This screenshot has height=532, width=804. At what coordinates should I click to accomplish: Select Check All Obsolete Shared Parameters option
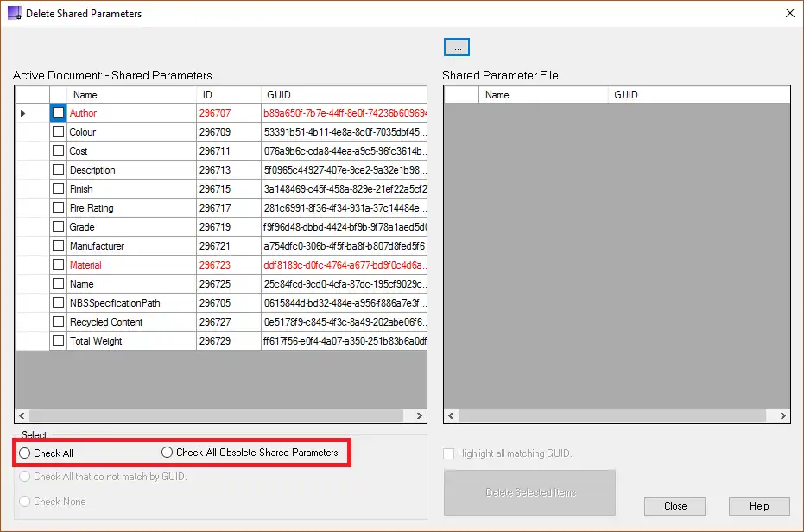click(x=168, y=453)
